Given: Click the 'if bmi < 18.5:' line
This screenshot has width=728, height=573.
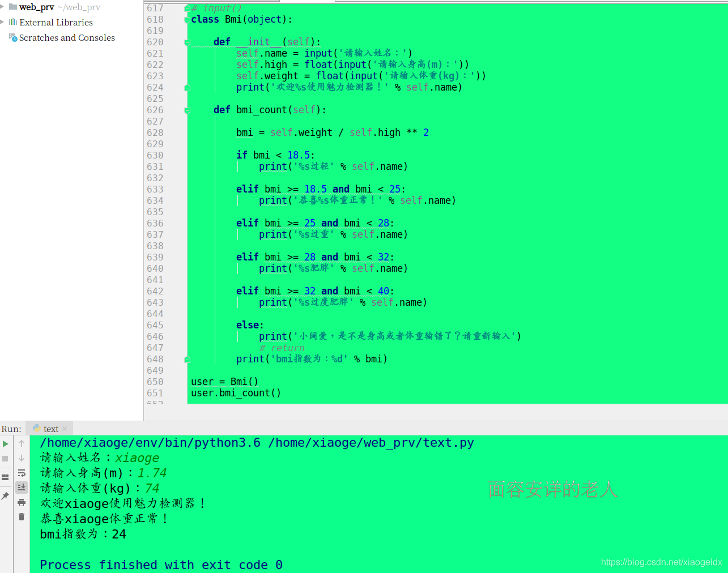Looking at the screenshot, I should click(x=275, y=155).
